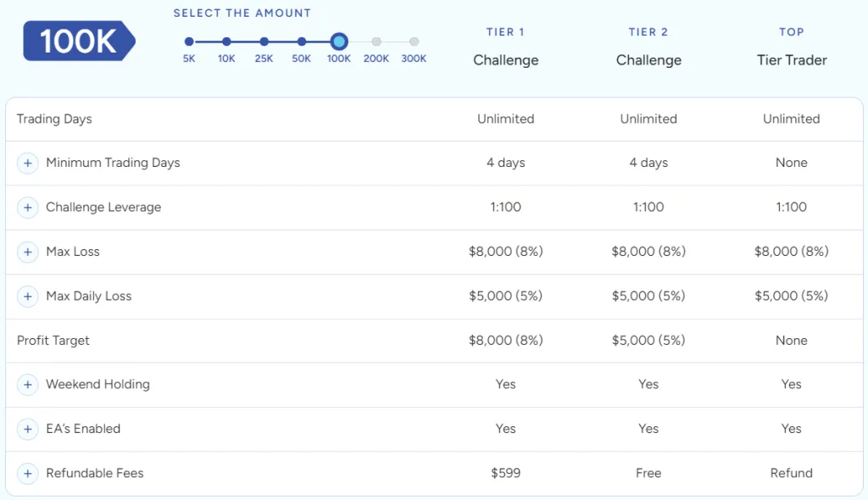Select the 25K account amount
The height and width of the screenshot is (500, 868).
pos(264,41)
